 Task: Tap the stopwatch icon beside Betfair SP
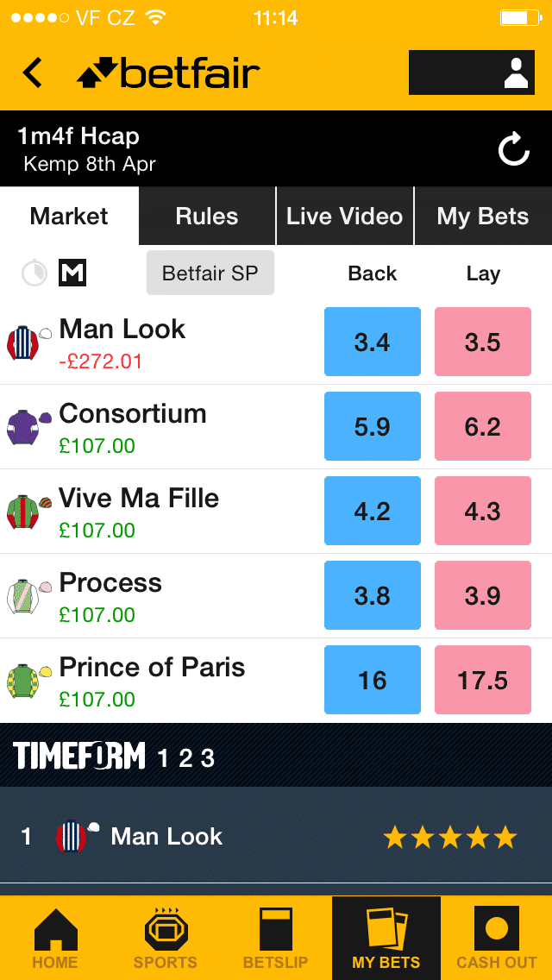tap(34, 273)
